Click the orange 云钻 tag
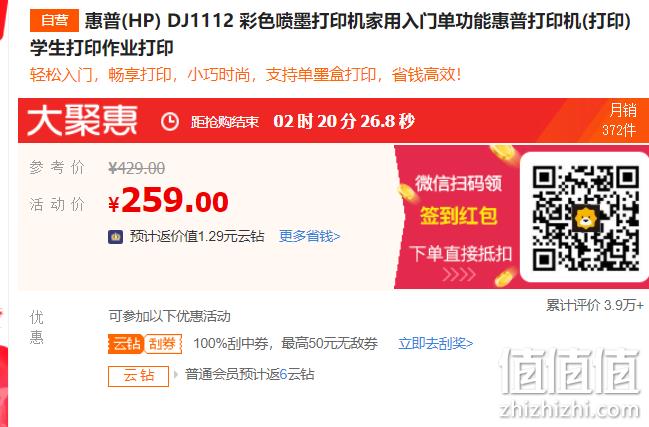 (x=126, y=343)
